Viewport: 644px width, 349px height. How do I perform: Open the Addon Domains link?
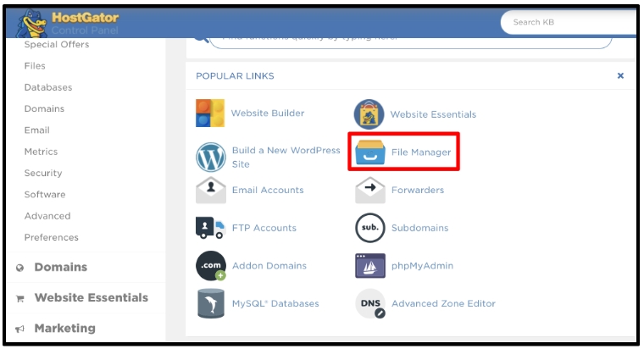pyautogui.click(x=269, y=266)
